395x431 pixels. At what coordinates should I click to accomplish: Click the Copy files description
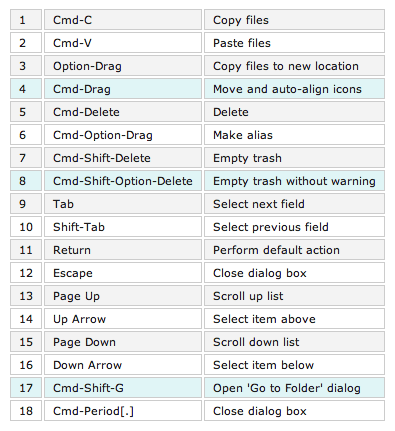click(x=294, y=20)
